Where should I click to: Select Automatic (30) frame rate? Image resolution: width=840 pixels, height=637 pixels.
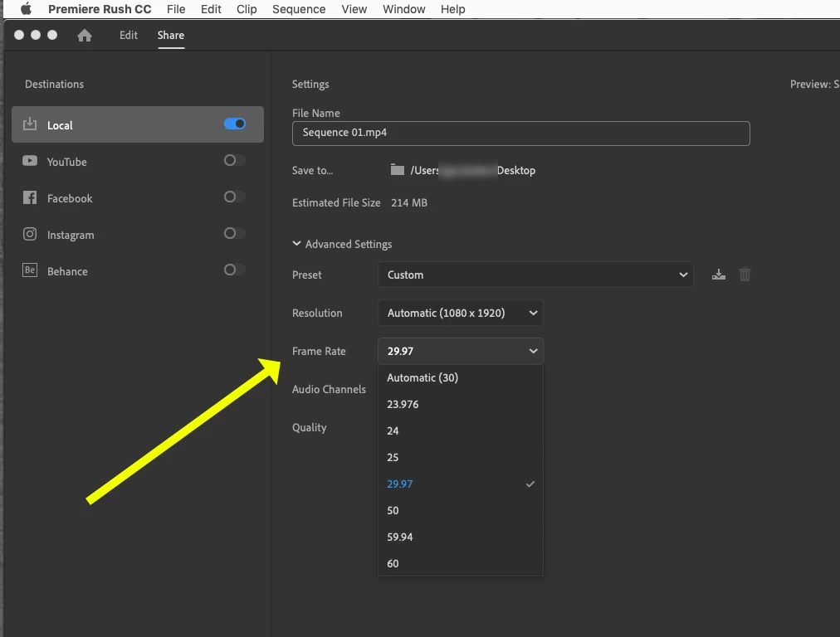click(x=461, y=378)
